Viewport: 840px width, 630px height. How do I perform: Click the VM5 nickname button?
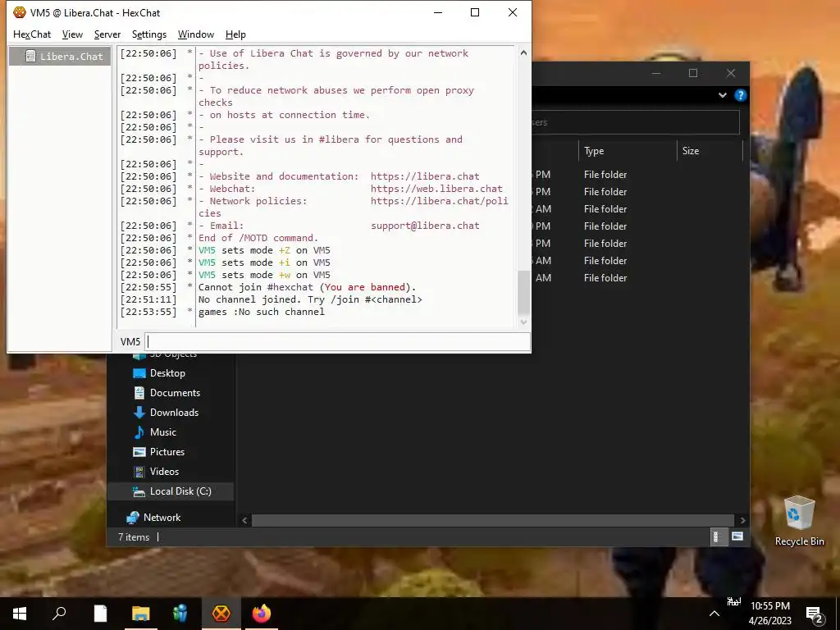pos(130,342)
